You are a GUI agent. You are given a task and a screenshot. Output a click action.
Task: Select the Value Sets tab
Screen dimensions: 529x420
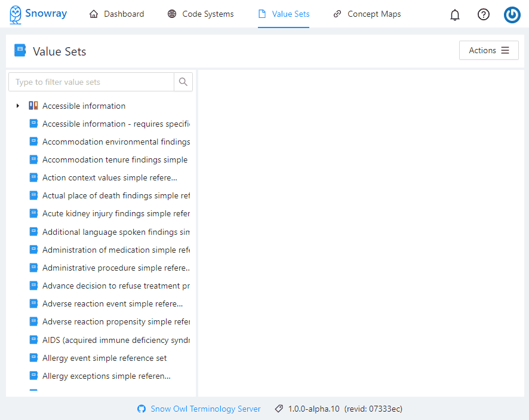(284, 14)
